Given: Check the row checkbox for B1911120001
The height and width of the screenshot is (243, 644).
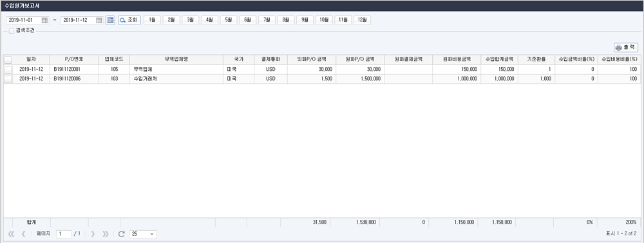Looking at the screenshot, I should pyautogui.click(x=8, y=70).
